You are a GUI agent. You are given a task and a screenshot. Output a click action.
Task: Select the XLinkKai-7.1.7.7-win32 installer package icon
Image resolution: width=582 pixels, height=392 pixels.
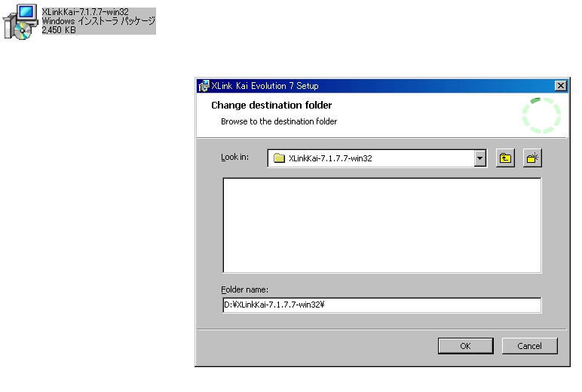(x=20, y=22)
